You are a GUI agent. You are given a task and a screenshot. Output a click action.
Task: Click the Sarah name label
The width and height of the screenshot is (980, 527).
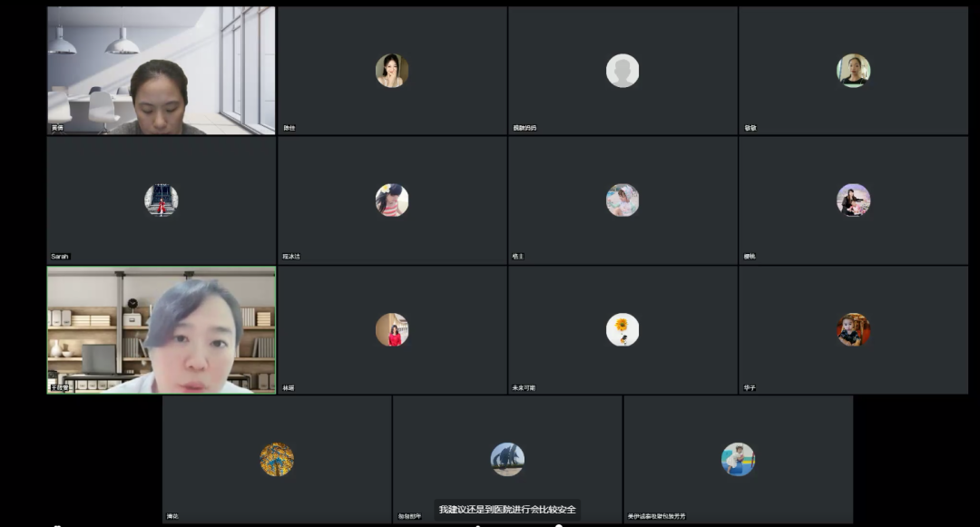(59, 257)
